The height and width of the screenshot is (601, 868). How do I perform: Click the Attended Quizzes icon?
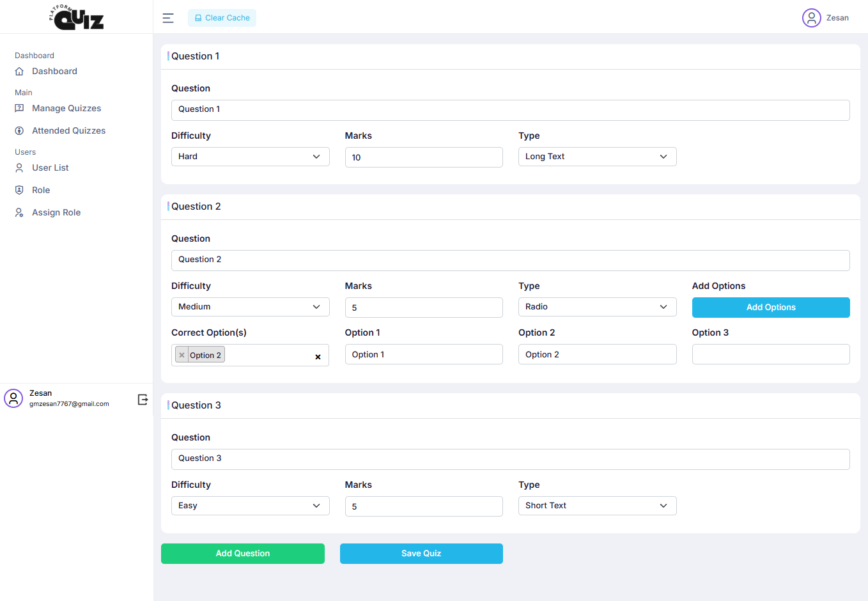coord(19,131)
